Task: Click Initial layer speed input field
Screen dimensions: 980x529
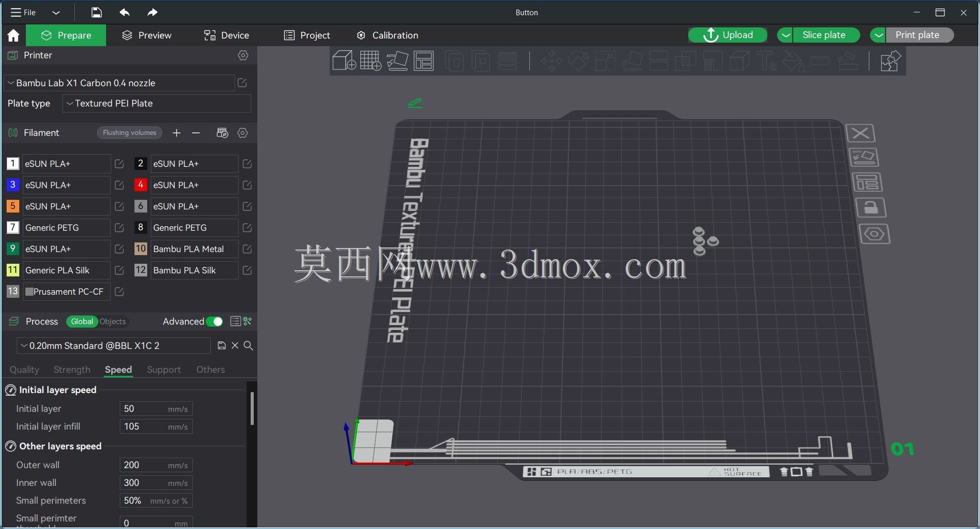Action: click(x=156, y=409)
